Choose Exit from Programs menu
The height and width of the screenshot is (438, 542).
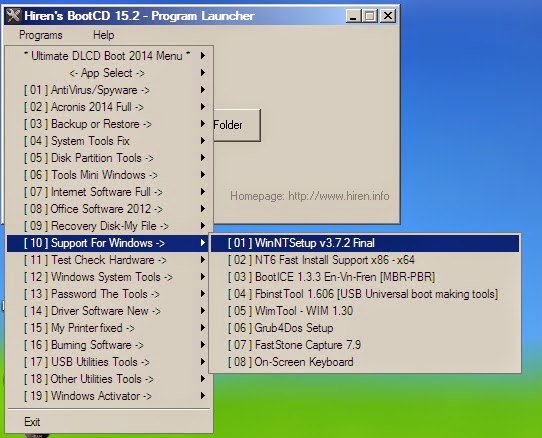[108, 422]
